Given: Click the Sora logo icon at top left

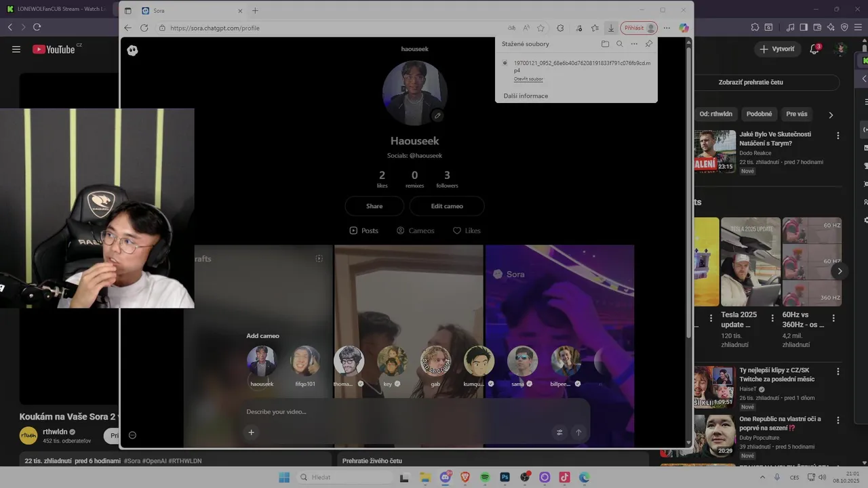Looking at the screenshot, I should pos(132,50).
